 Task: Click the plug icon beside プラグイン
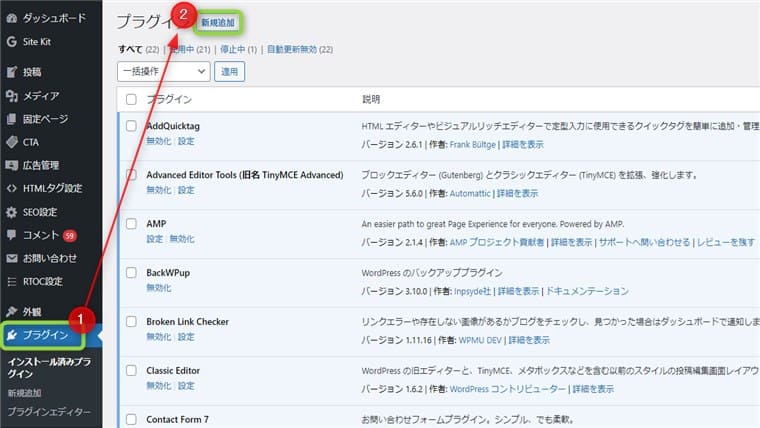click(12, 335)
